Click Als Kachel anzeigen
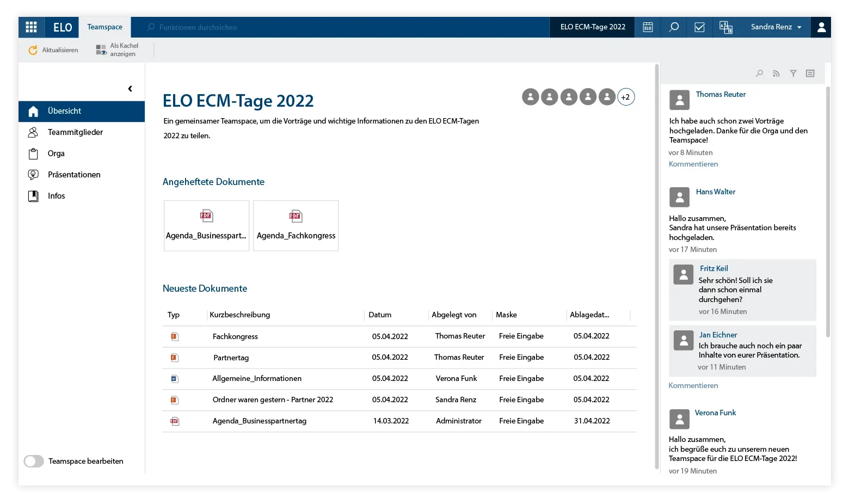The width and height of the screenshot is (849, 504). (x=118, y=50)
